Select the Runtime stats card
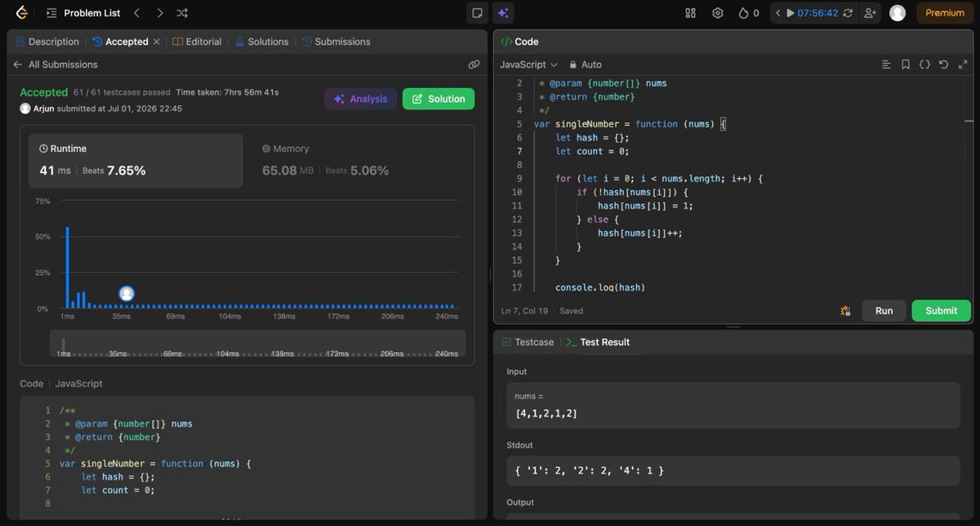The width and height of the screenshot is (980, 526). click(136, 160)
